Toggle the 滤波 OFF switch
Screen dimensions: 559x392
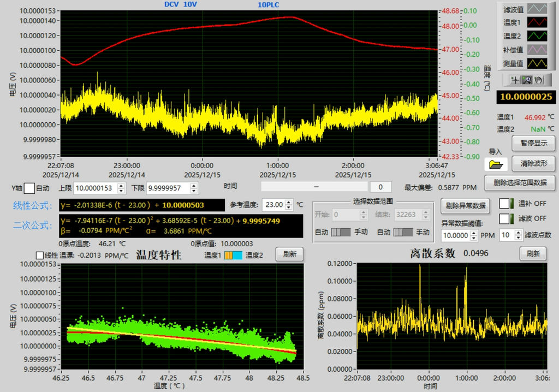(507, 218)
